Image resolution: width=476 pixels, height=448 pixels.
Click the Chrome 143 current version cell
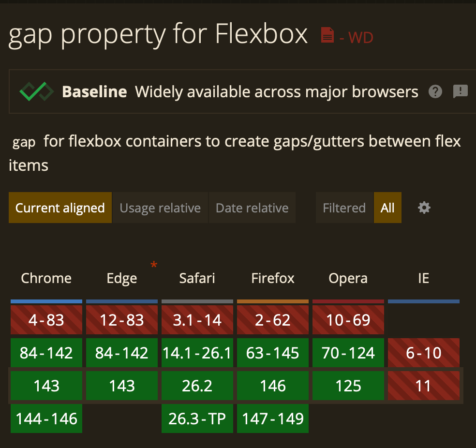point(46,386)
